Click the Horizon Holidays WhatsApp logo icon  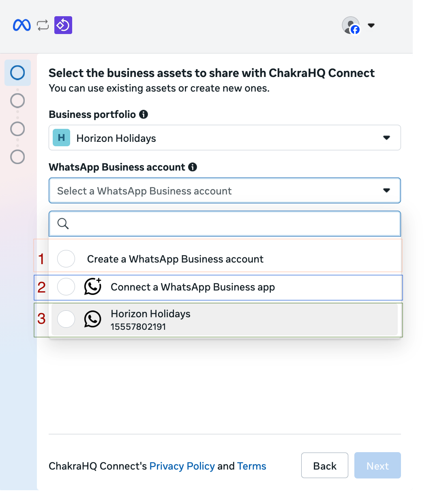click(x=92, y=319)
